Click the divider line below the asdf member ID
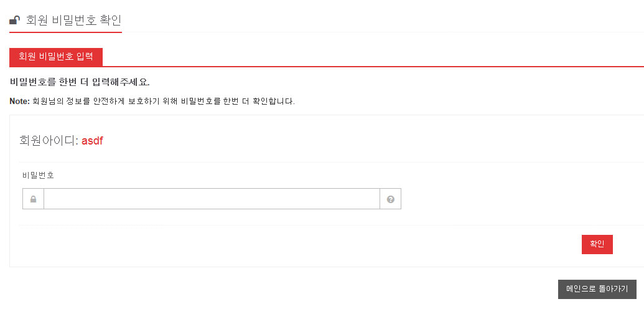Viewport: 644px width, 309px height. point(331,162)
